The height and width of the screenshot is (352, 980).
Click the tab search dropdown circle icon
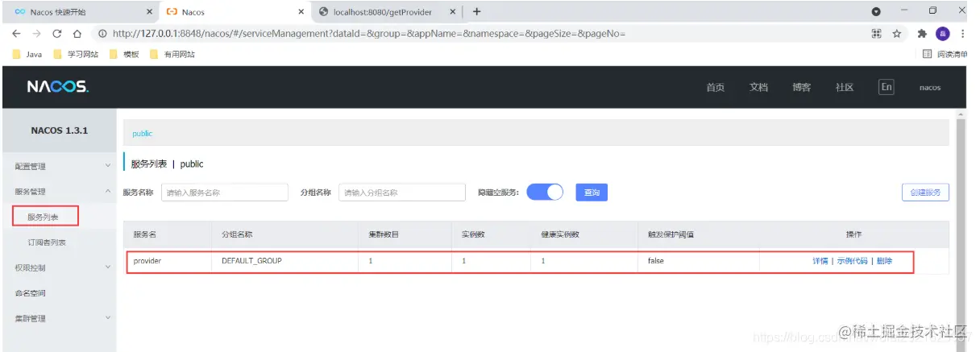click(x=876, y=12)
